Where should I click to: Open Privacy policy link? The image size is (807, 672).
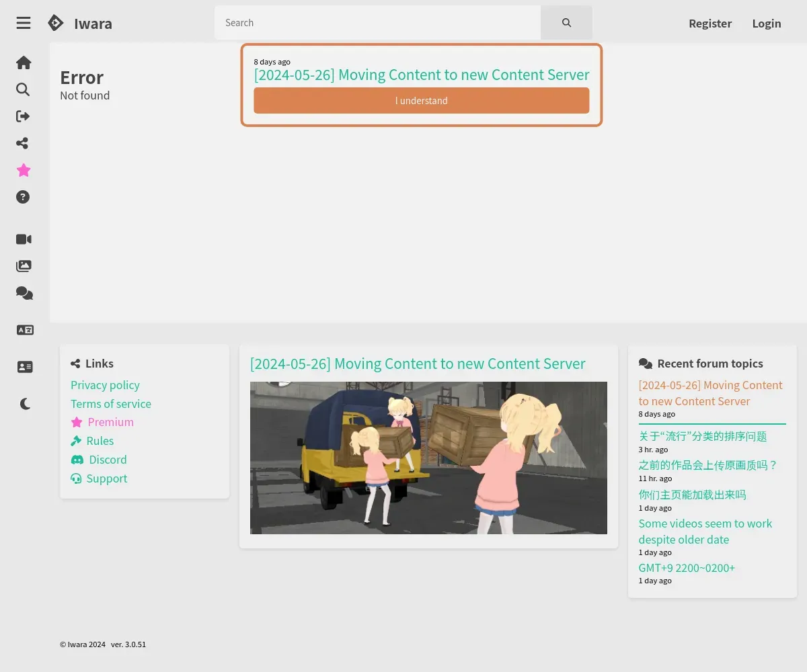coord(105,385)
